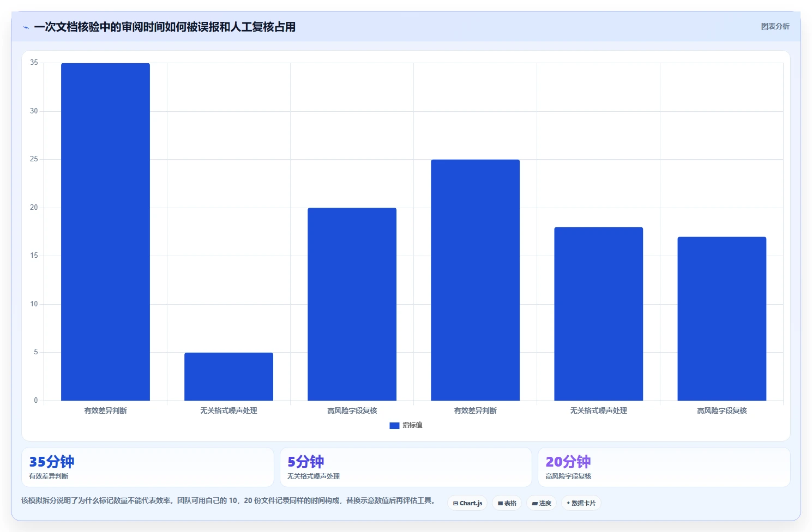Viewport: 812px width, 532px height.
Task: Select the 进度 tag pill
Action: [x=542, y=503]
